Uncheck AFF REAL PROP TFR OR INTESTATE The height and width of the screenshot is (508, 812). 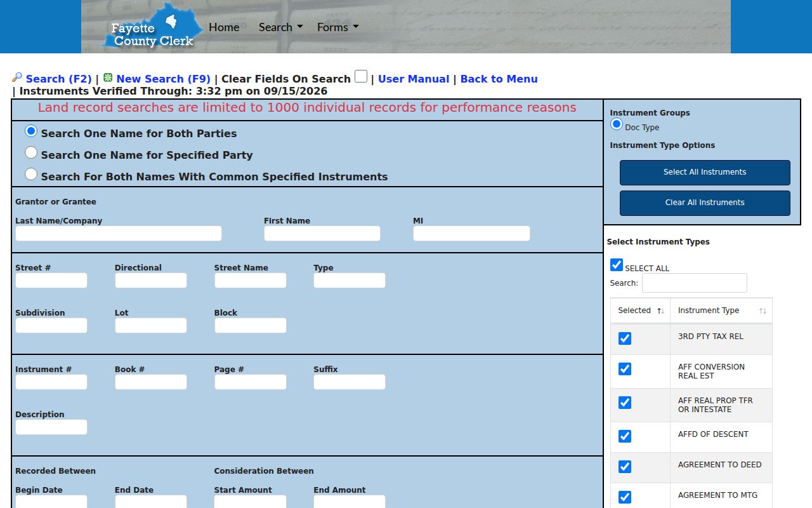point(625,403)
